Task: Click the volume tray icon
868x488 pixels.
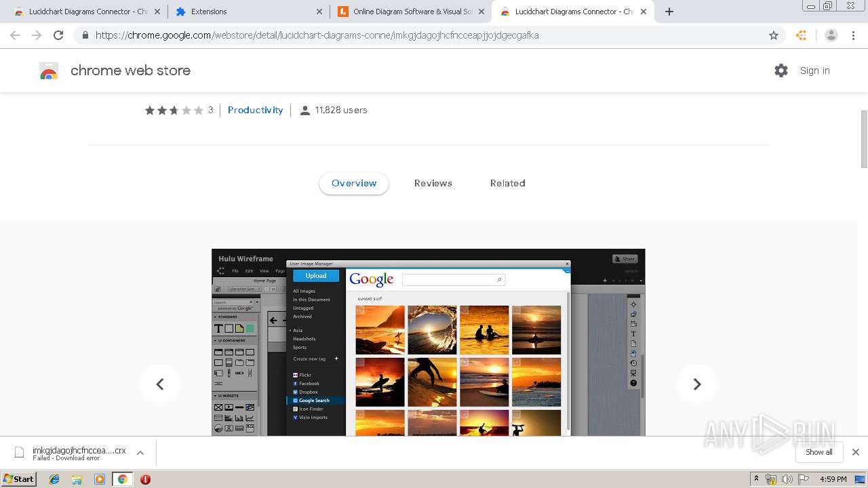Action: (x=787, y=479)
